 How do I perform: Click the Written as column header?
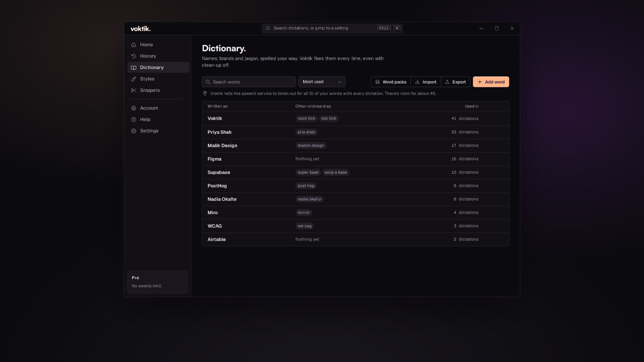click(x=217, y=107)
